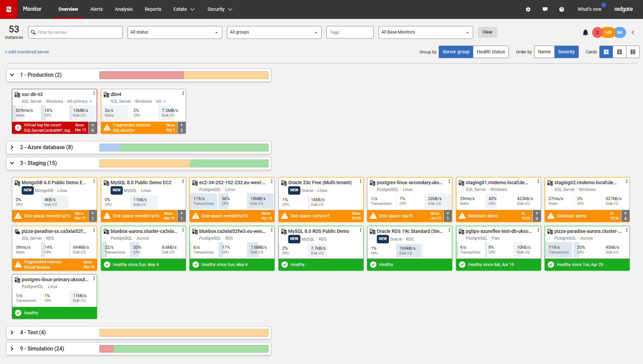
Task: Select the large cards view icon
Action: click(606, 52)
